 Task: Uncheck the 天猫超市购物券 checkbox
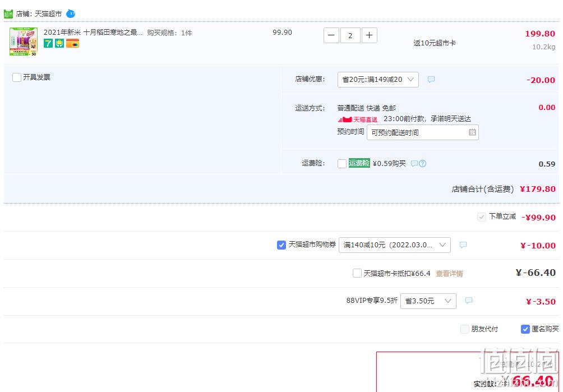[281, 245]
